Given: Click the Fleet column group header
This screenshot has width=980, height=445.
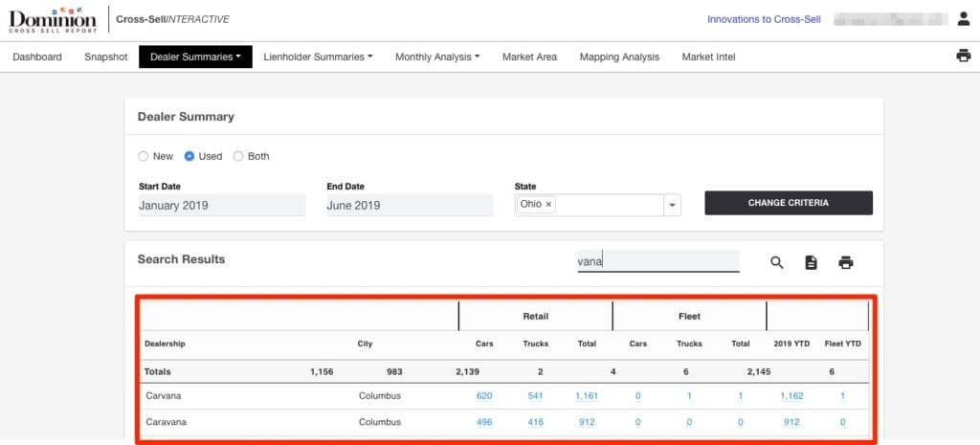Looking at the screenshot, I should pyautogui.click(x=689, y=316).
